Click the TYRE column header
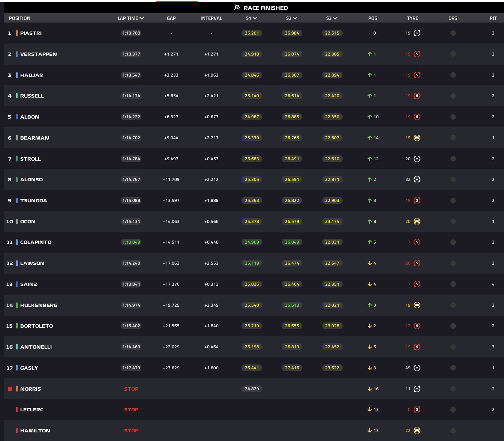 tap(412, 18)
